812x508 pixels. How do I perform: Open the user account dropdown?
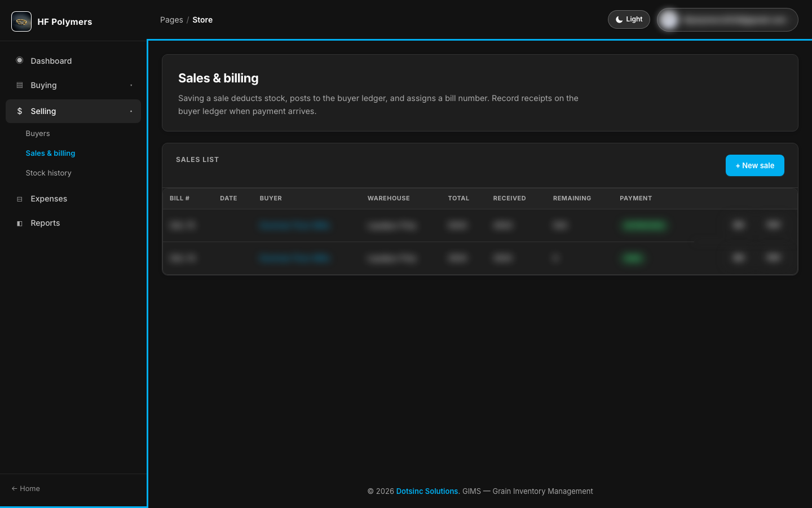click(x=727, y=20)
